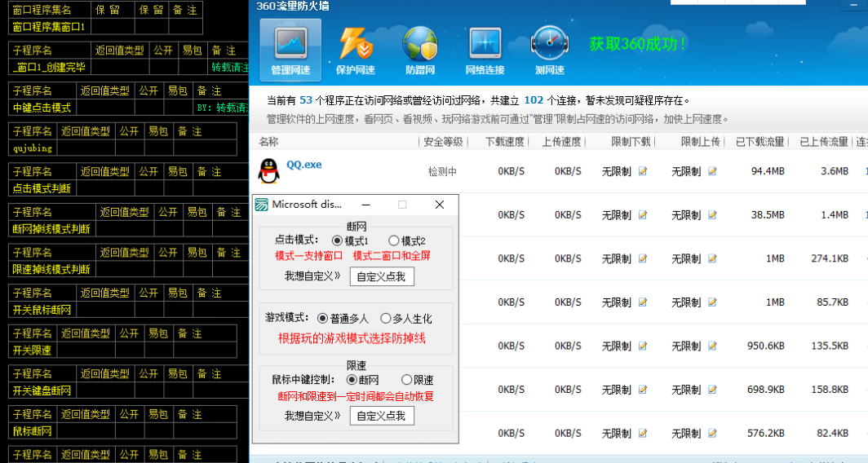Click 自定义点我 button in the 断网 group
Image resolution: width=868 pixels, height=463 pixels.
click(x=382, y=276)
